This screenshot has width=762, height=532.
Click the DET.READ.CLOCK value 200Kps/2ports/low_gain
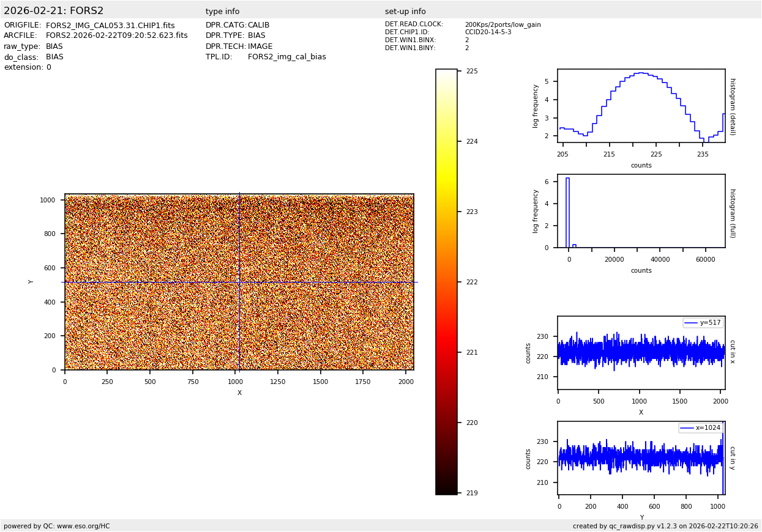point(502,25)
